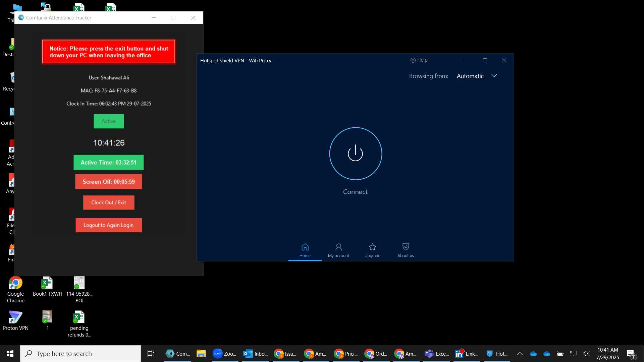Switch to LinkedIn app in taskbar
Viewport: 644px width, 362px height.
click(x=467, y=354)
